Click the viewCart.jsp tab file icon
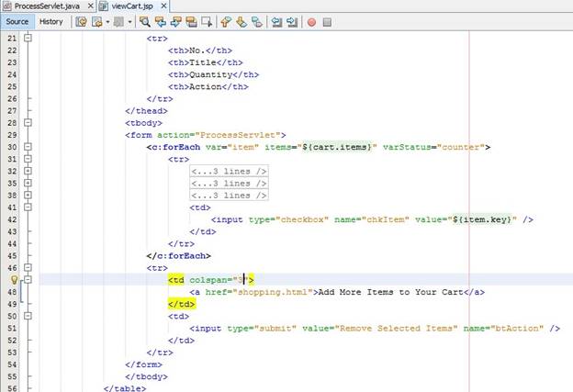 tap(104, 6)
